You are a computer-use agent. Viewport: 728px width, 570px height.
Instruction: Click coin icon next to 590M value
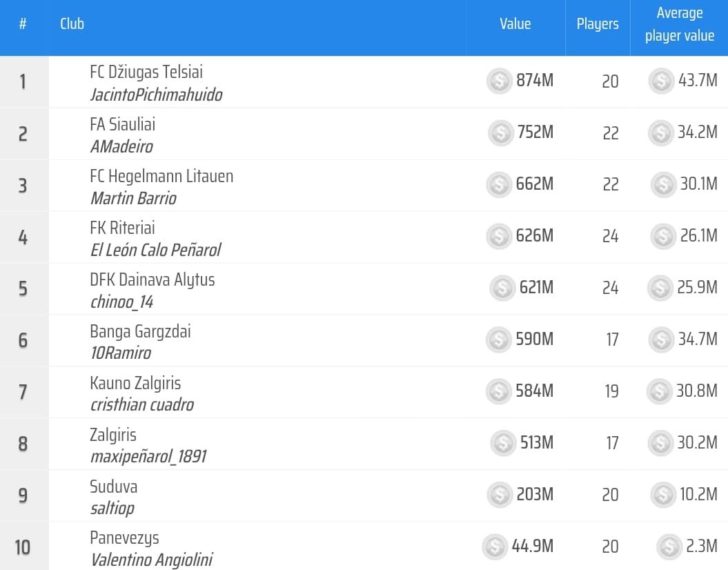[x=498, y=340]
